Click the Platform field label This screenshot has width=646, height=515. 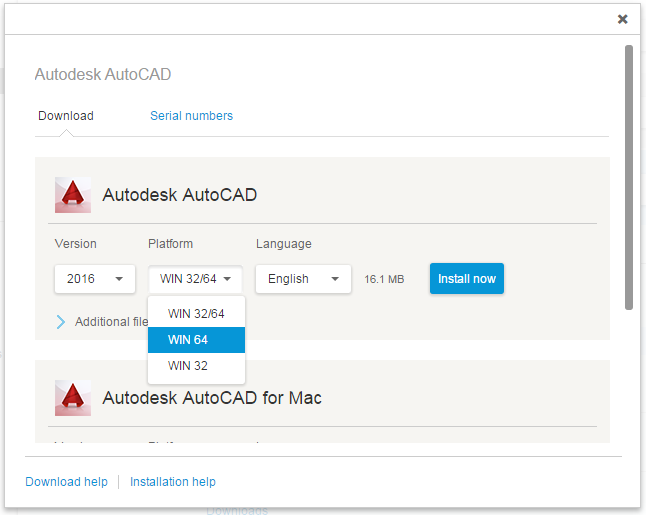[x=170, y=244]
